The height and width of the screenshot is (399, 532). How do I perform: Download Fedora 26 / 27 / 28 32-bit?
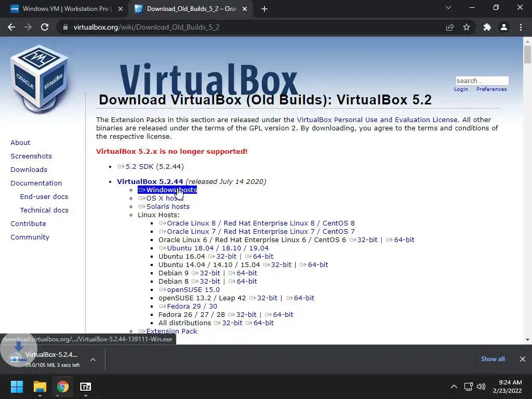tap(242, 314)
